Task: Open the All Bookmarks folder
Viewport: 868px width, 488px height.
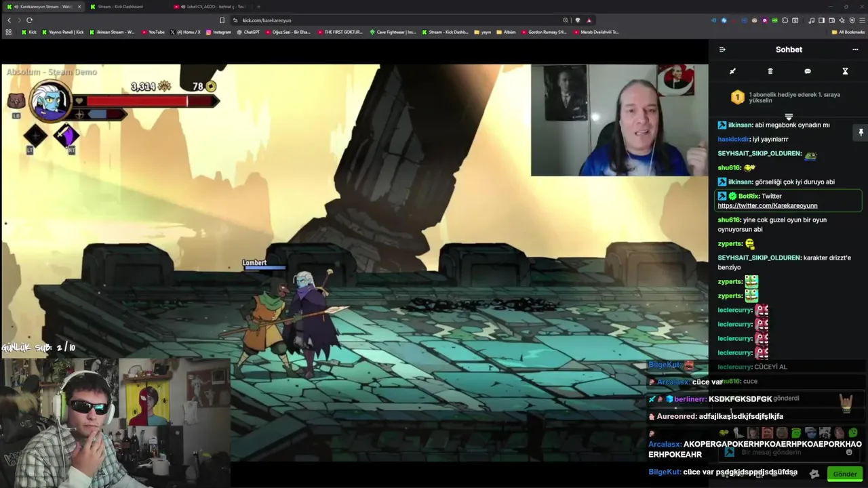Action: [x=848, y=32]
